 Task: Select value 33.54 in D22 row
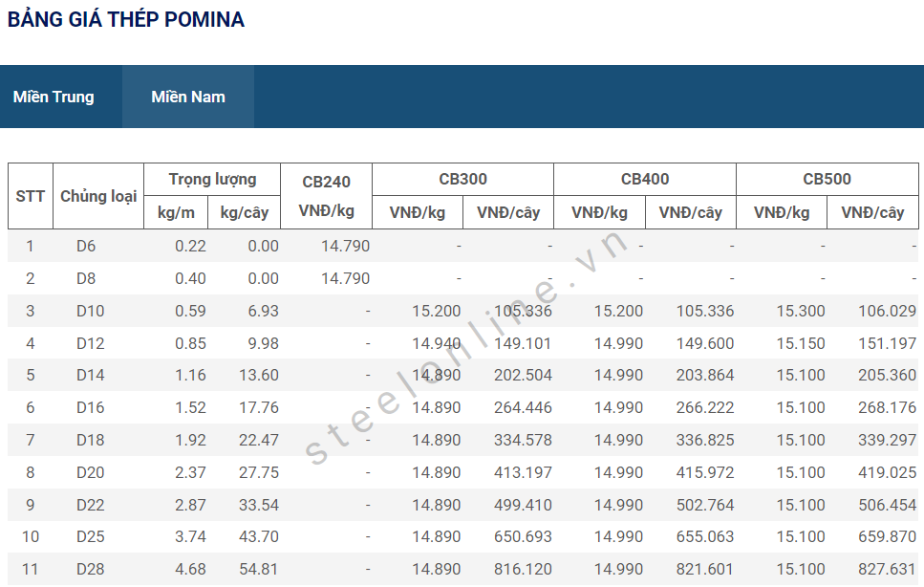coord(259,505)
